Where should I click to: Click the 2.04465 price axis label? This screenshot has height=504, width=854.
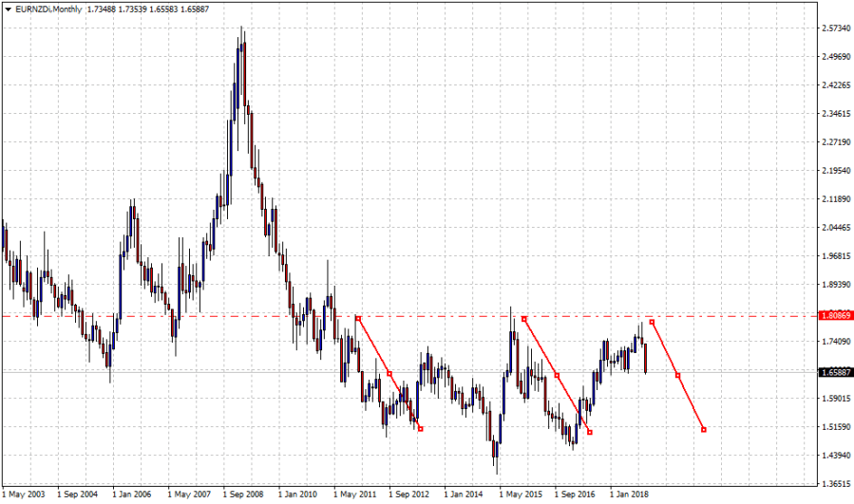click(836, 228)
